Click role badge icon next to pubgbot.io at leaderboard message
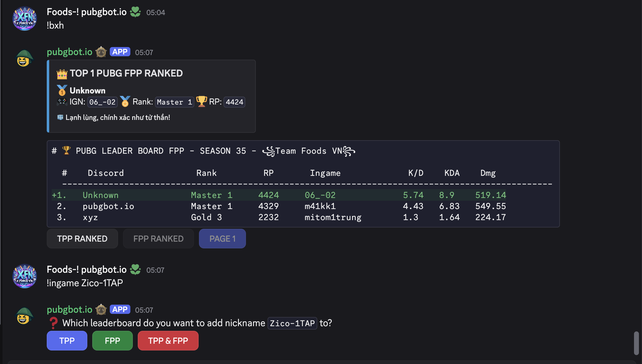 101,52
